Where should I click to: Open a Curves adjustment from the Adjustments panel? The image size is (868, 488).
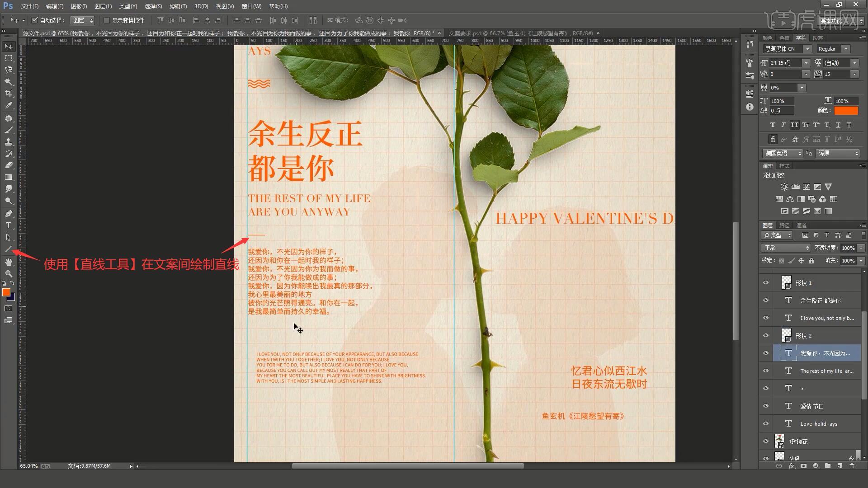point(806,187)
